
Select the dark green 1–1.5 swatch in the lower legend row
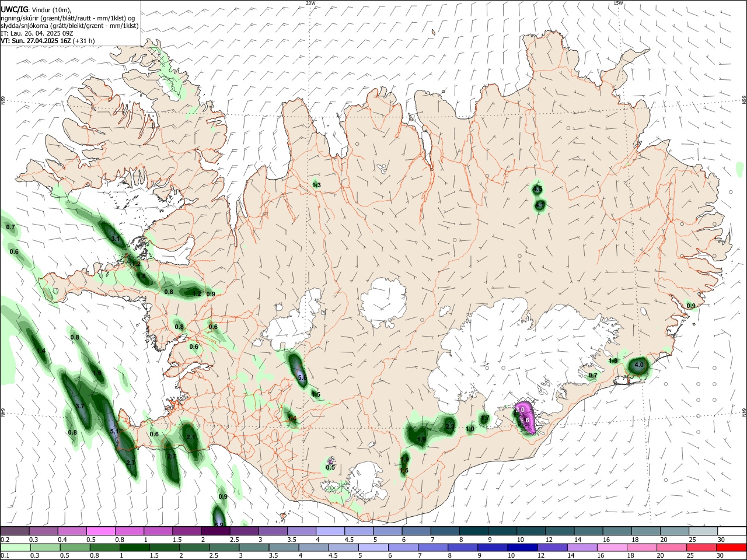pos(135,547)
